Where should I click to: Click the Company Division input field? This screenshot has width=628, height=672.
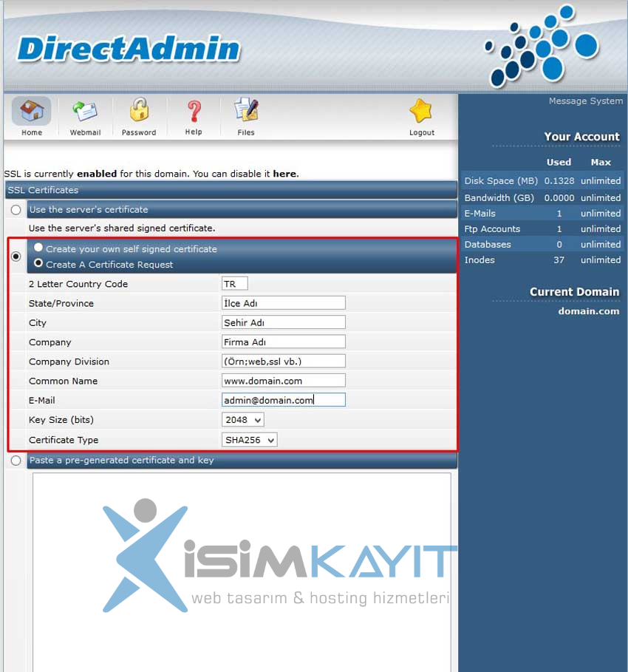tap(283, 362)
